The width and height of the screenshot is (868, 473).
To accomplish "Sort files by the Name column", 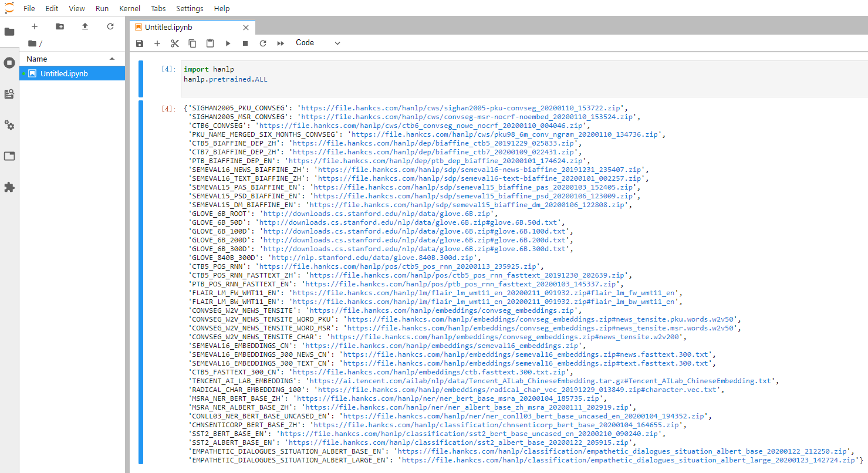I will click(x=71, y=59).
